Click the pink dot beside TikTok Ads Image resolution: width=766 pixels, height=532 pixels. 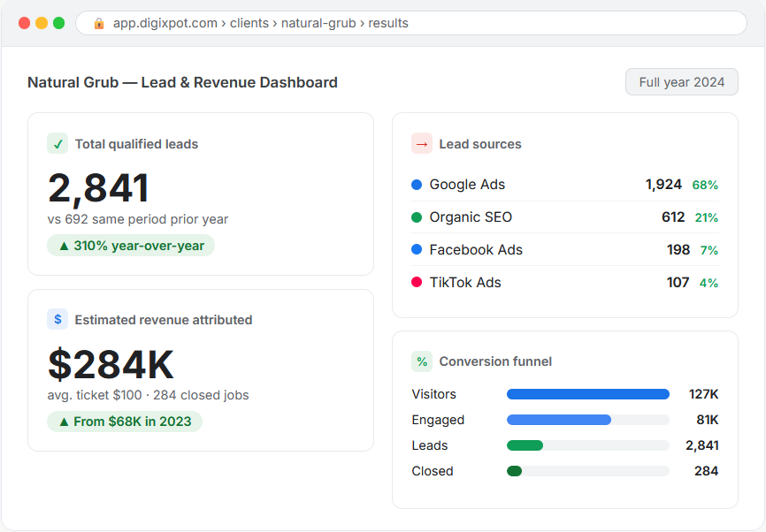tap(417, 282)
